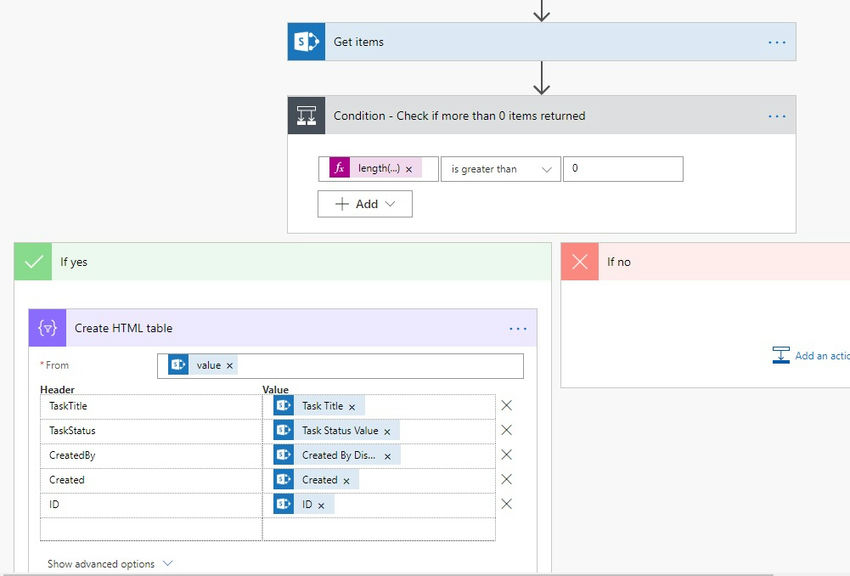Click Add an action in If no branch
This screenshot has width=850, height=576.
click(x=811, y=355)
